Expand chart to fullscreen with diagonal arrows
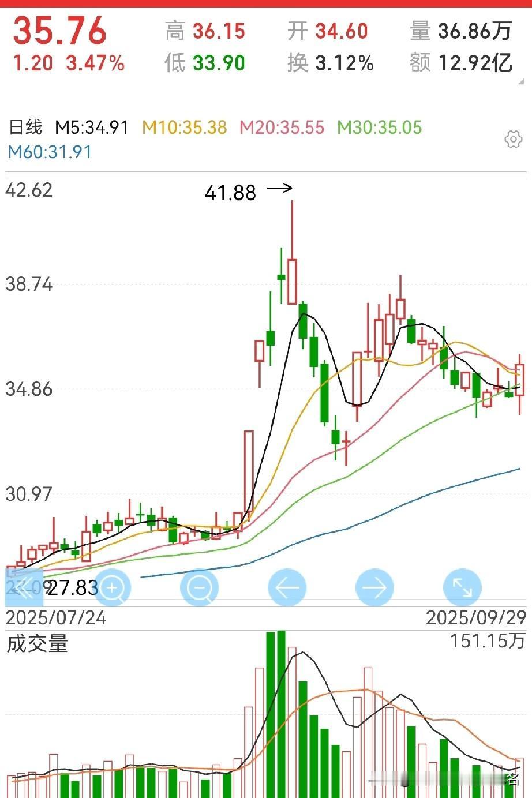 (x=462, y=588)
